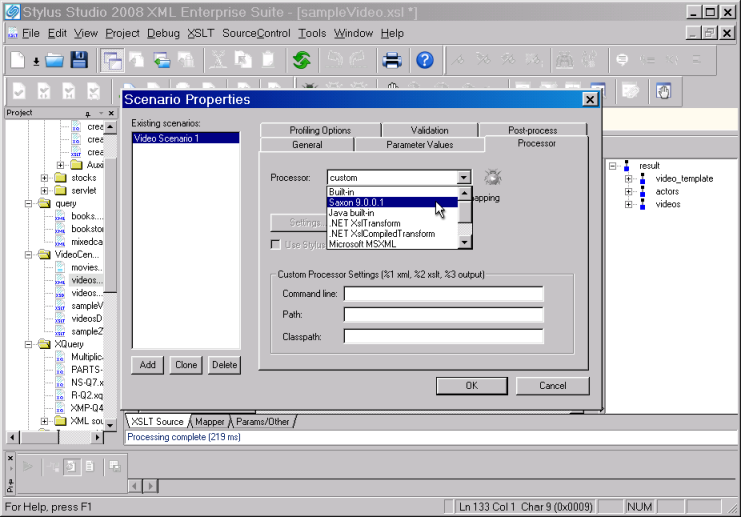The image size is (741, 517).
Task: Collapse the result root node
Action: pyautogui.click(x=612, y=166)
